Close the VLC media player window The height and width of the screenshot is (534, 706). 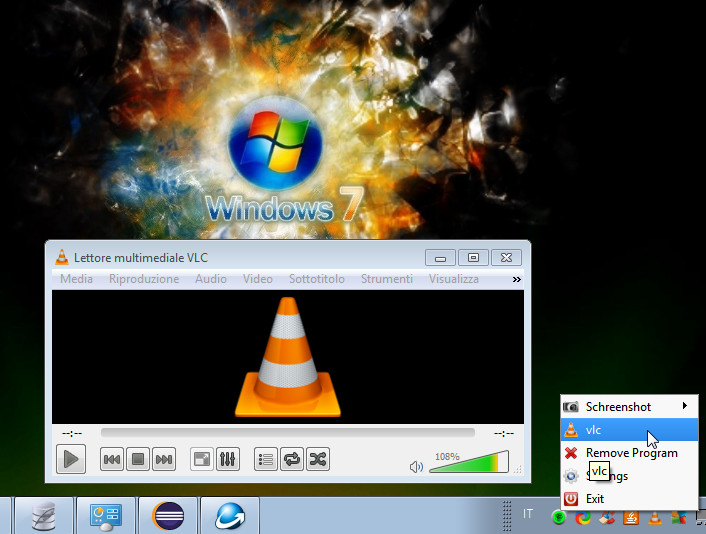(506, 258)
